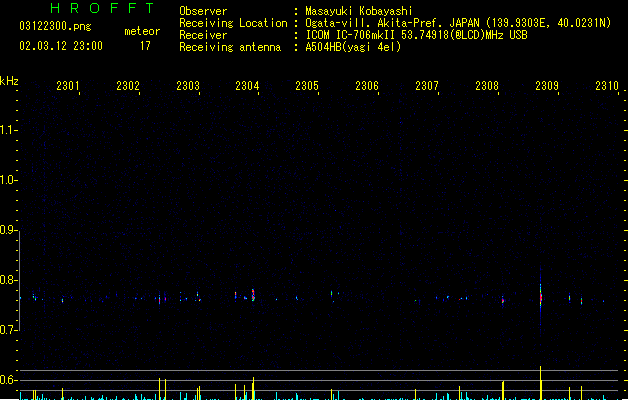Click the 2302 time axis marker
The height and width of the screenshot is (400, 629).
pyautogui.click(x=128, y=86)
